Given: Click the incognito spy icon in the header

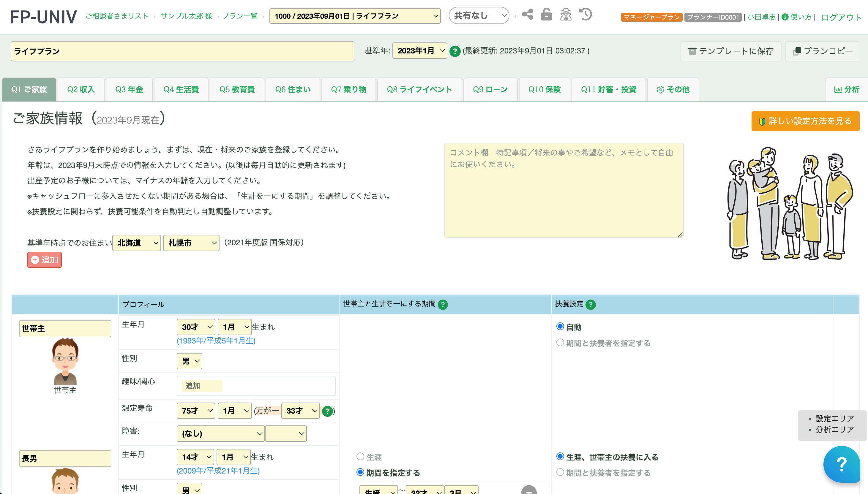Looking at the screenshot, I should pyautogui.click(x=566, y=15).
